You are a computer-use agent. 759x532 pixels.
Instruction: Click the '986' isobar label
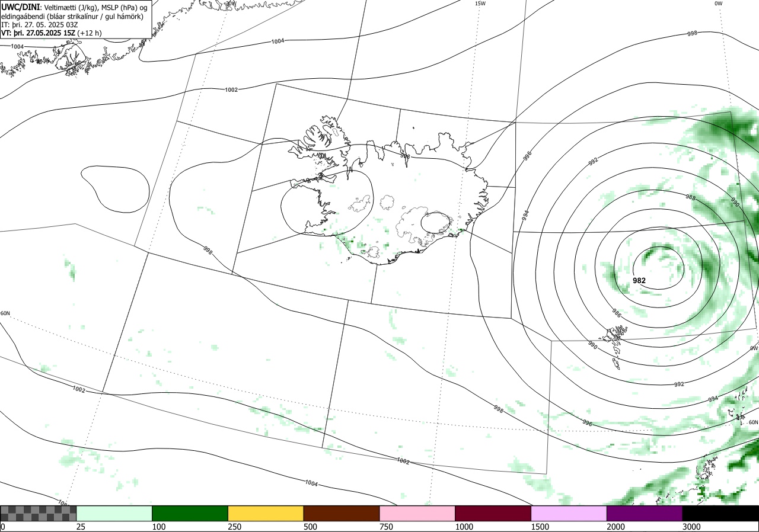coord(617,314)
